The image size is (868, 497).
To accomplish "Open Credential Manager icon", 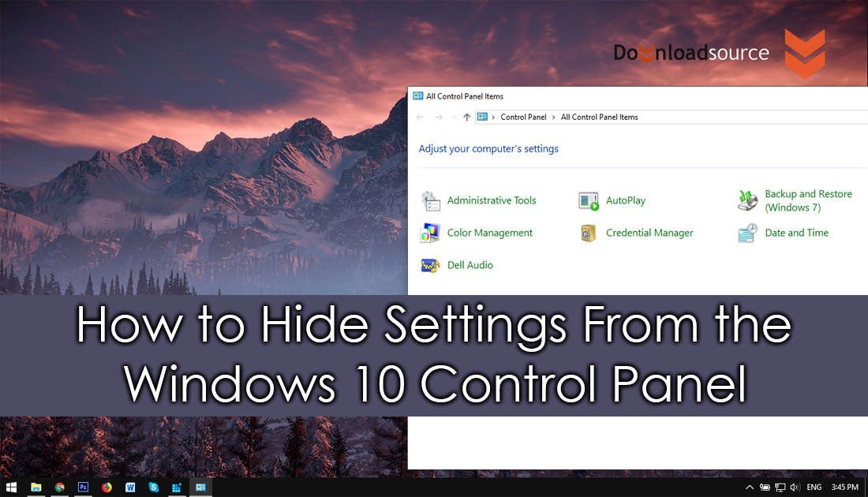I will click(x=589, y=233).
